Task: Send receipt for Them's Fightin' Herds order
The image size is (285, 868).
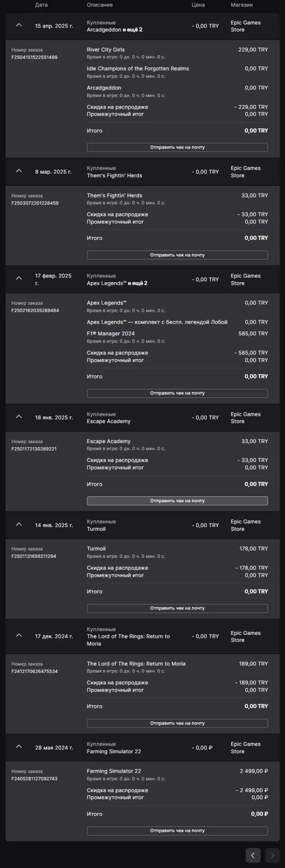Action: click(177, 255)
